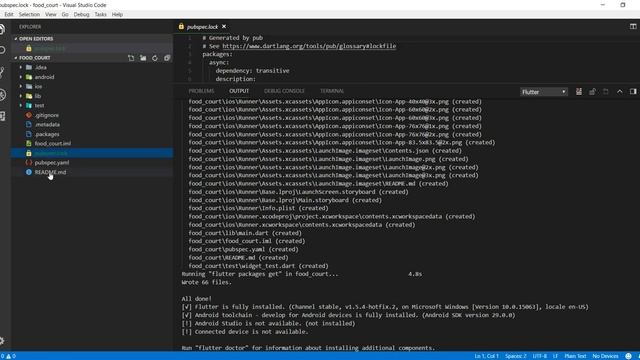Open the .metadata file

click(47, 124)
